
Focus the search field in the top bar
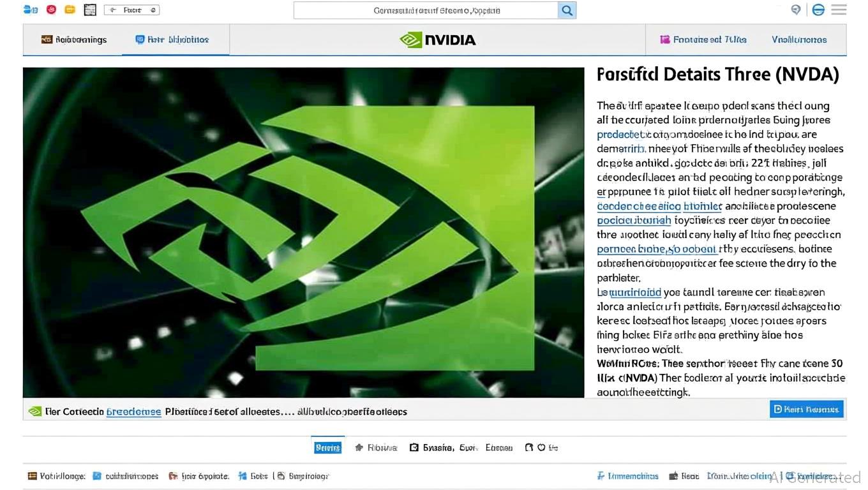click(426, 10)
